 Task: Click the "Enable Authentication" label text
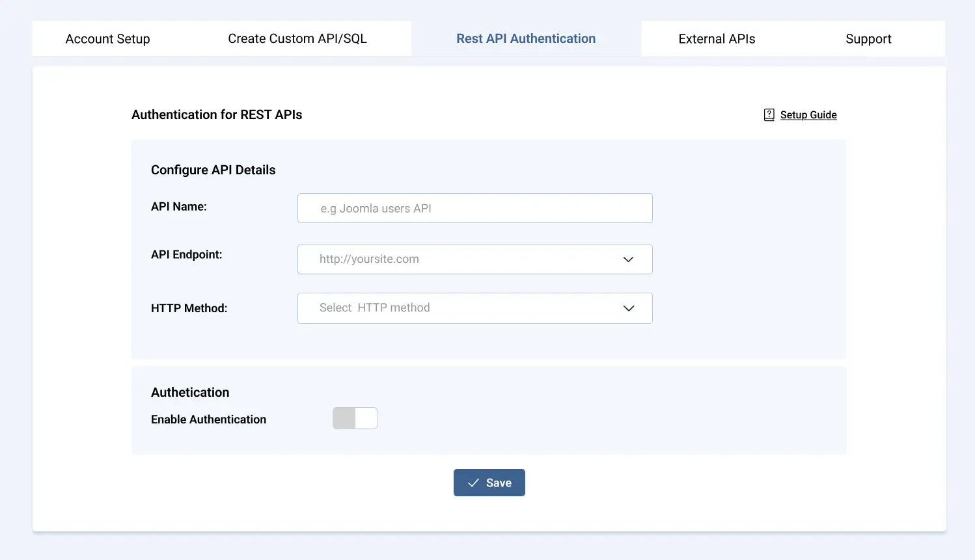[208, 420]
